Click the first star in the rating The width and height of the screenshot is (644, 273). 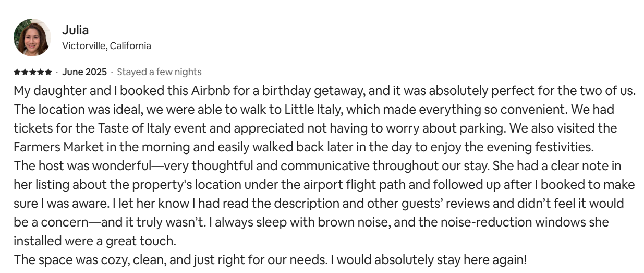point(17,72)
